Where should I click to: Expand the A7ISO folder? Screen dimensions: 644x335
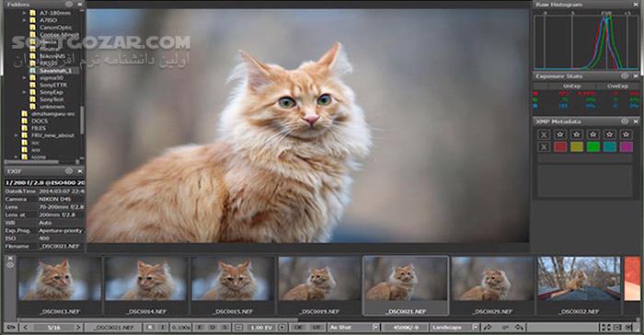(x=25, y=20)
